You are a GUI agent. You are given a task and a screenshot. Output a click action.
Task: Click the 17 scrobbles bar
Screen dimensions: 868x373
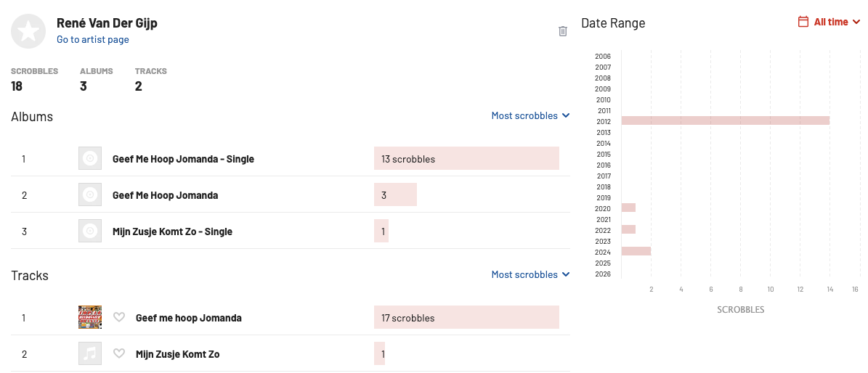(466, 318)
